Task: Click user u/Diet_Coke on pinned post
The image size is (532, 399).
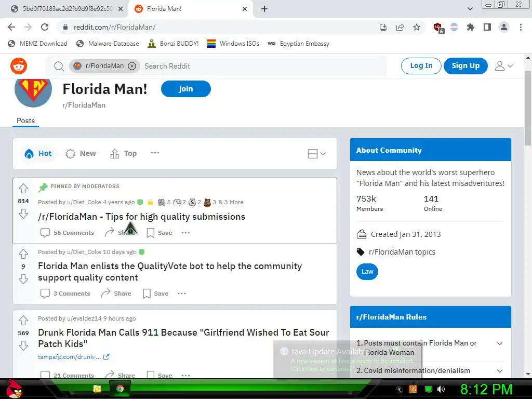Action: pyautogui.click(x=84, y=202)
